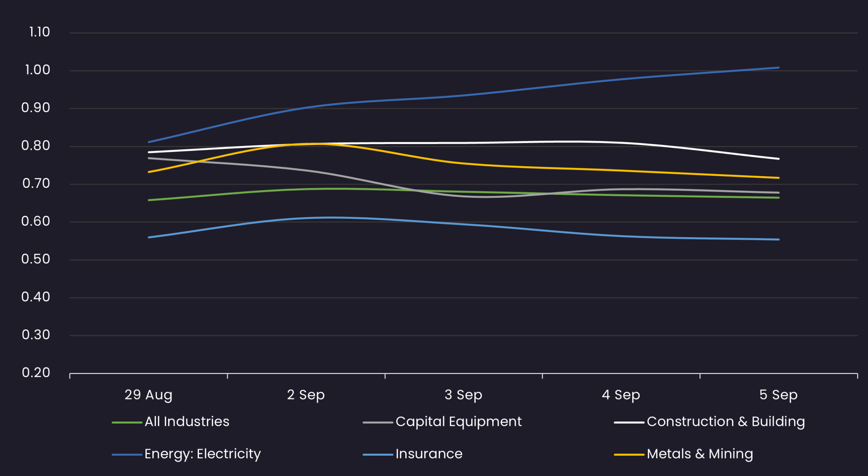Select the Metals & Mining legend label

[x=700, y=454]
